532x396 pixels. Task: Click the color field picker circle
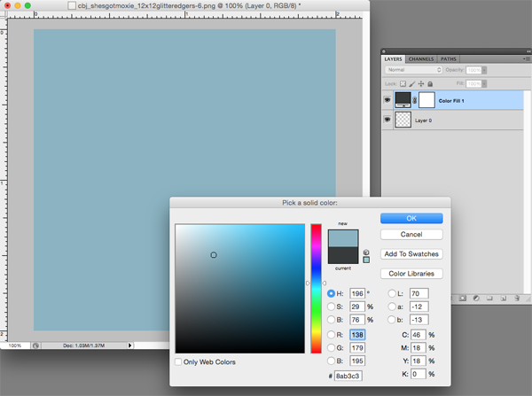pos(214,255)
